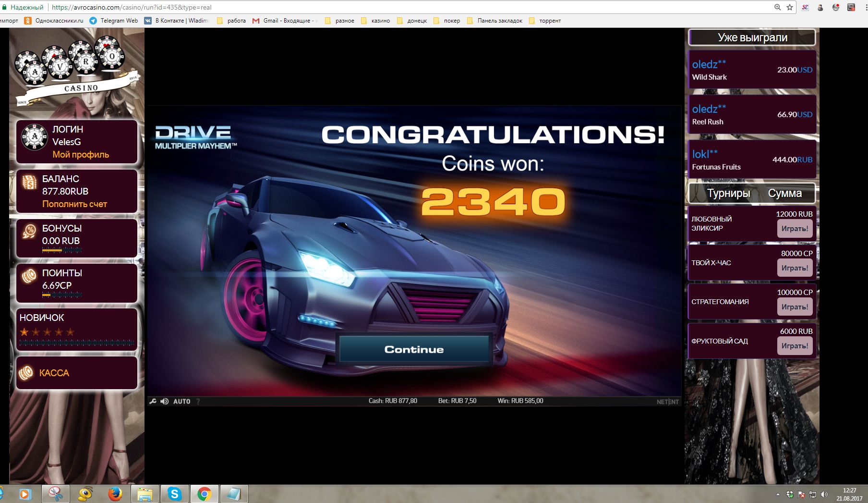Open the game help question mark
The height and width of the screenshot is (503, 868).
(x=198, y=401)
